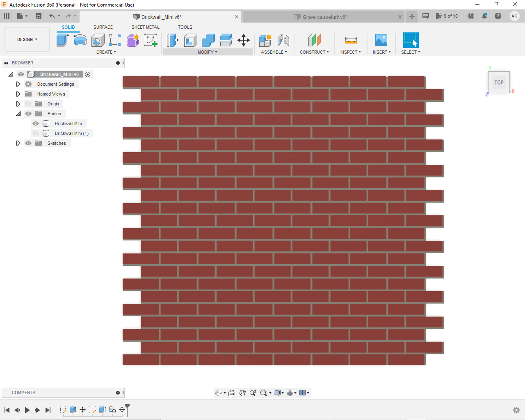Image resolution: width=525 pixels, height=420 pixels.
Task: Click the Joint tool icon
Action: tap(283, 40)
